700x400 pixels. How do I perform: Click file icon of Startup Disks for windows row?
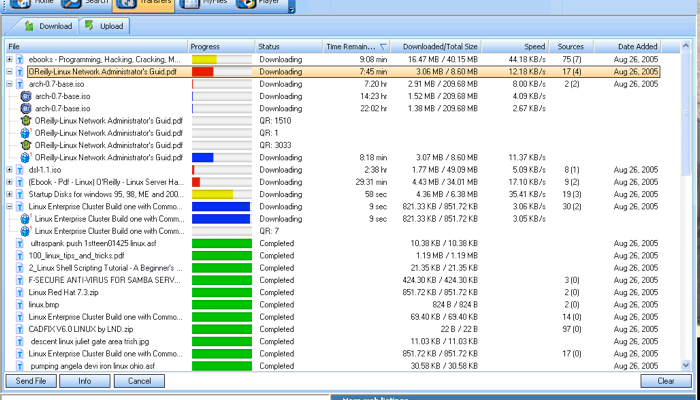click(20, 194)
